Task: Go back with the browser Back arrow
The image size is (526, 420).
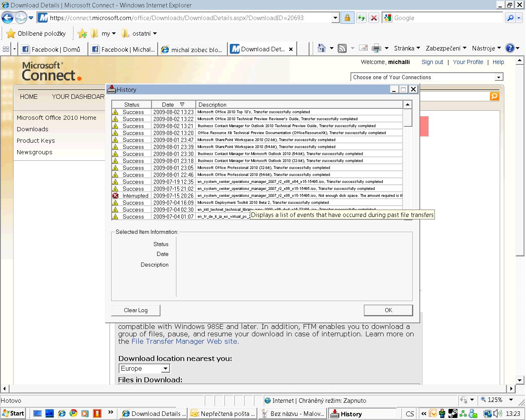Action: tap(7, 18)
